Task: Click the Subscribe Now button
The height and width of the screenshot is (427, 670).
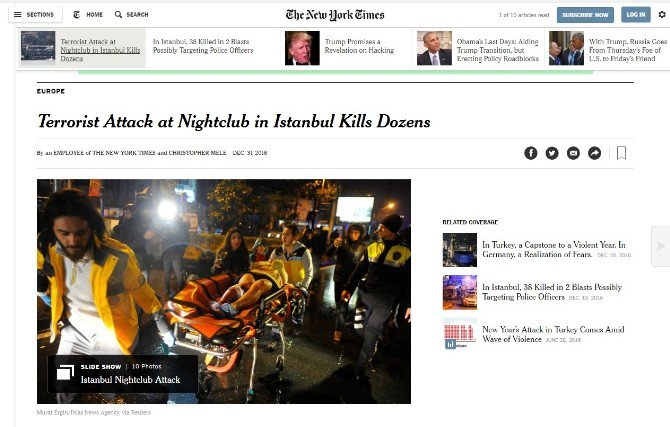Action: tap(585, 15)
